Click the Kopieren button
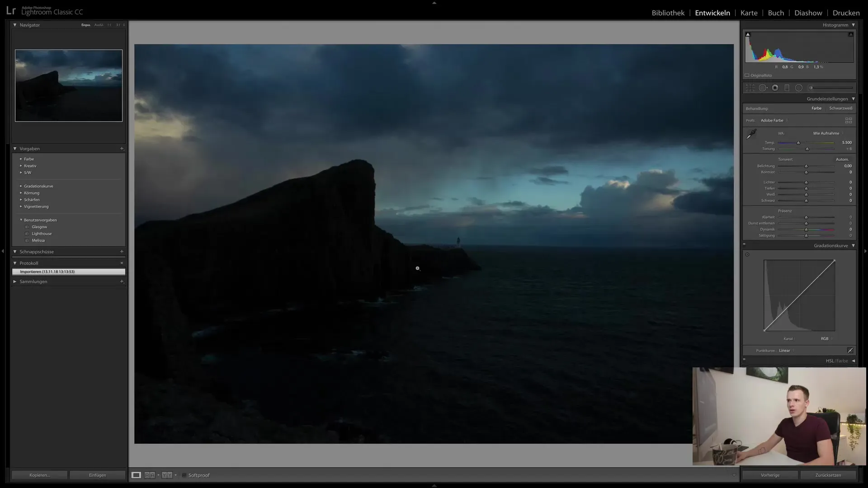Screen dimensions: 868x488 point(39,475)
